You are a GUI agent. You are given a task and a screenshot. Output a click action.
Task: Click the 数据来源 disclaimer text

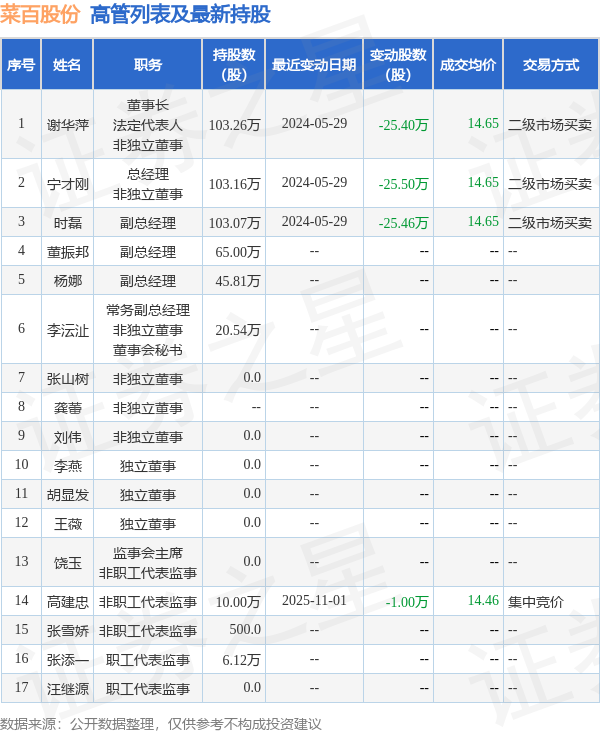[x=161, y=724]
